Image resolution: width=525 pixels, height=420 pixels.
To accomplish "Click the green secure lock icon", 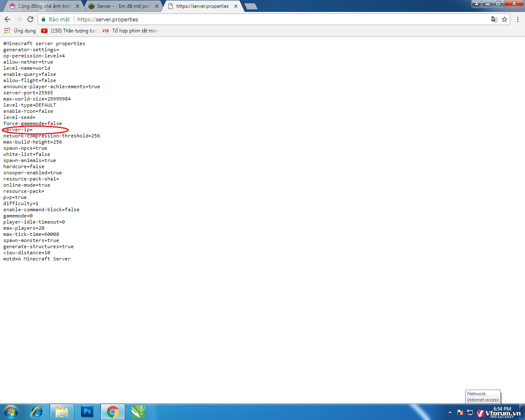I will click(x=43, y=19).
